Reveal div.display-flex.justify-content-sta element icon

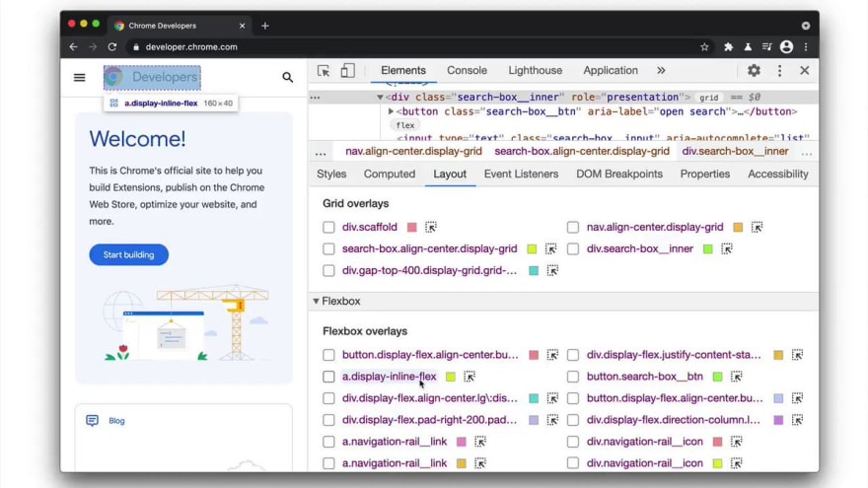(797, 355)
